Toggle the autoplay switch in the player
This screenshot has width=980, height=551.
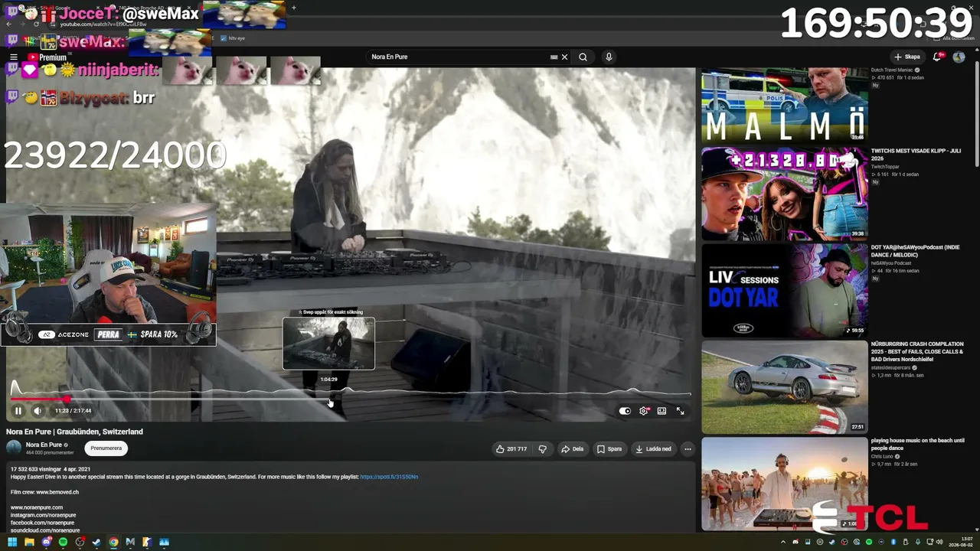pyautogui.click(x=625, y=411)
